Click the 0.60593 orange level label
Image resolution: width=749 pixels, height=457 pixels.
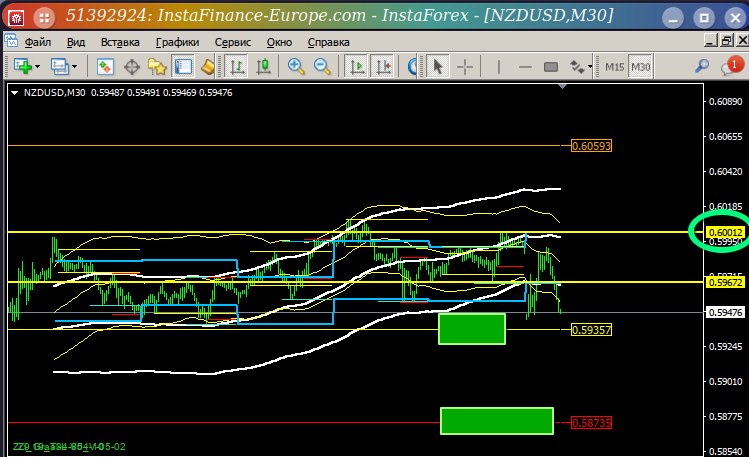[591, 146]
